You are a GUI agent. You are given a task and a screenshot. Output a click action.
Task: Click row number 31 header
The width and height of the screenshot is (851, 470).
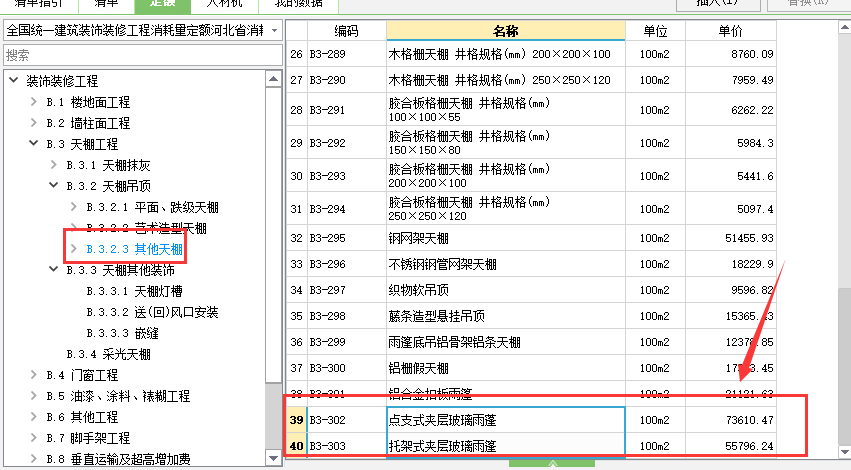tap(296, 209)
